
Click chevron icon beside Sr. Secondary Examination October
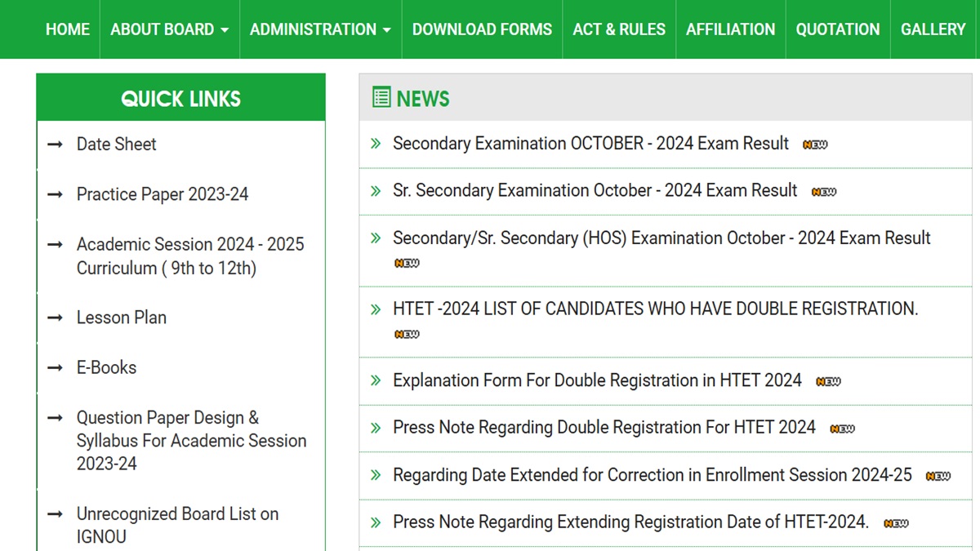pos(376,191)
